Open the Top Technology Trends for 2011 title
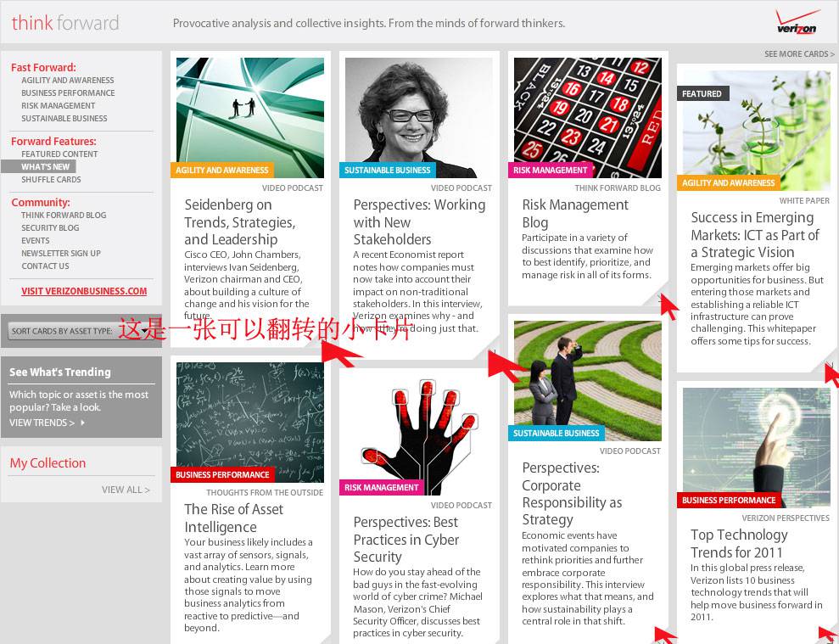839x644 pixels. click(x=738, y=544)
